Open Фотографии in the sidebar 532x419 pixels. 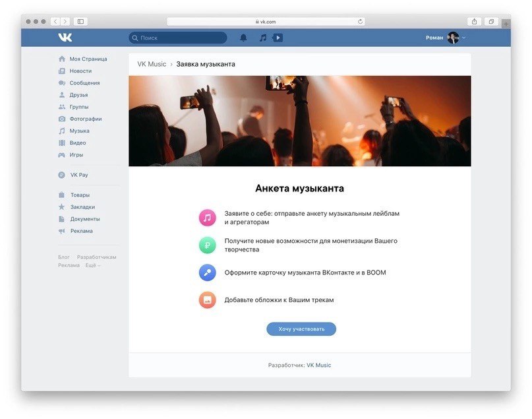(x=86, y=119)
